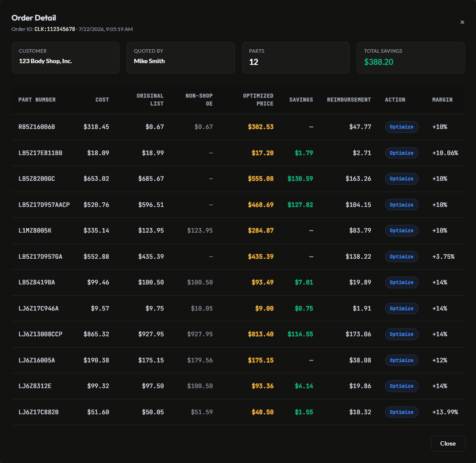The image size is (476, 463).
Task: Click the Total Savings summary card
Action: pyautogui.click(x=411, y=58)
